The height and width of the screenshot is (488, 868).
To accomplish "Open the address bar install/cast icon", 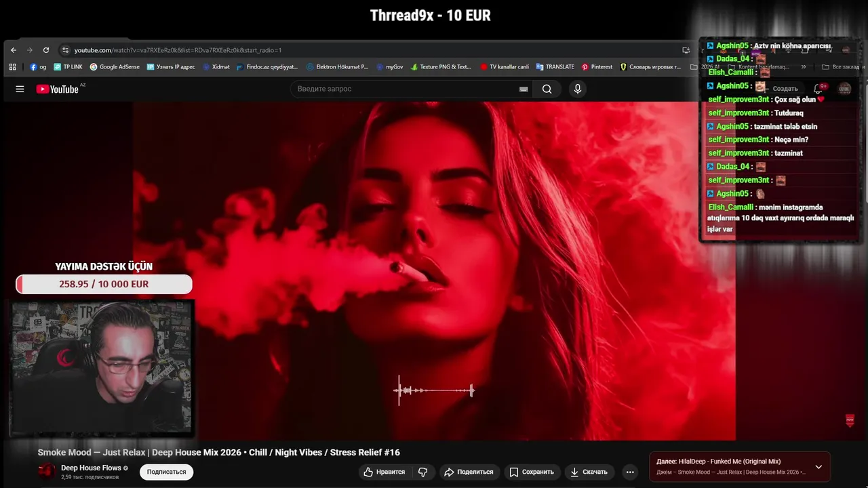I will tap(686, 50).
